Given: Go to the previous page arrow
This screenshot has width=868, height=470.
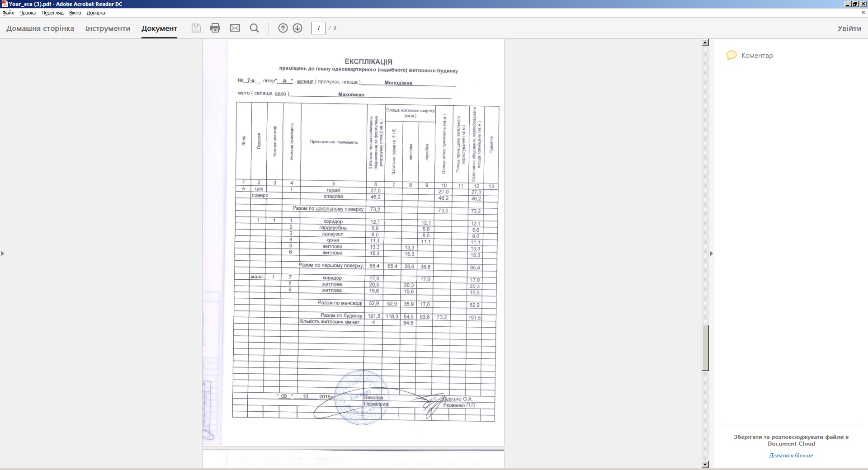Looking at the screenshot, I should click(283, 28).
